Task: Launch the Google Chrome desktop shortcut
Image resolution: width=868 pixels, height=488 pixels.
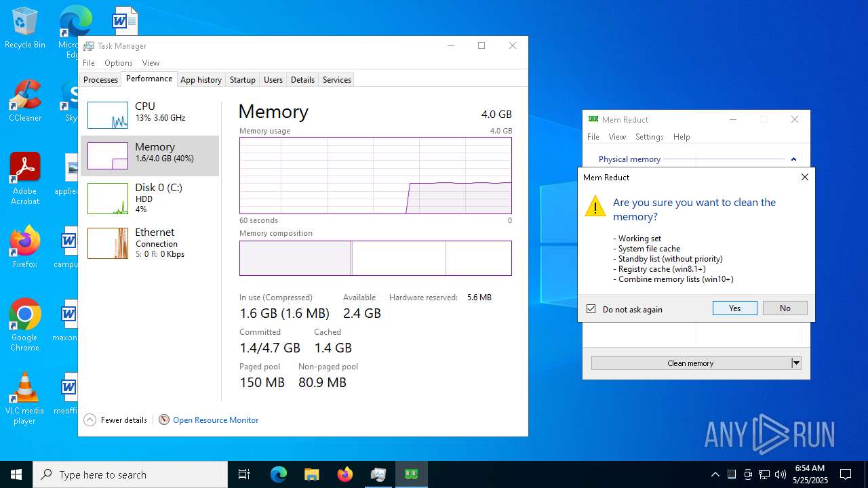Action: click(x=25, y=325)
